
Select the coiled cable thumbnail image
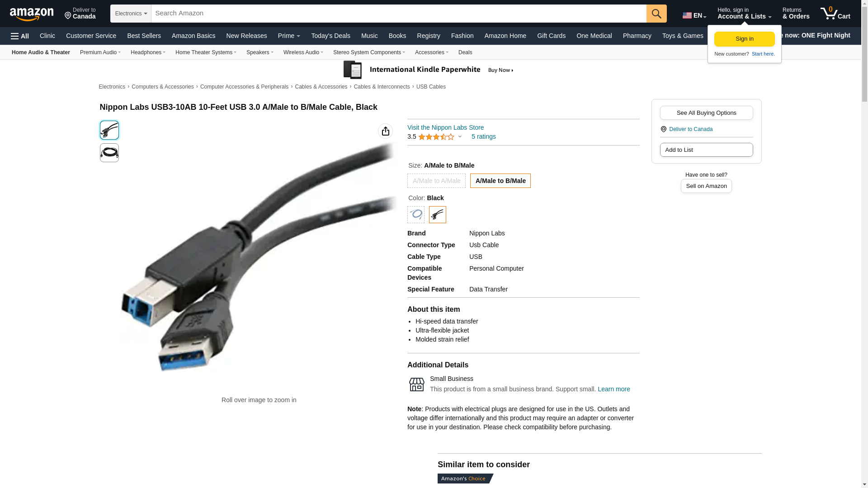pyautogui.click(x=109, y=153)
